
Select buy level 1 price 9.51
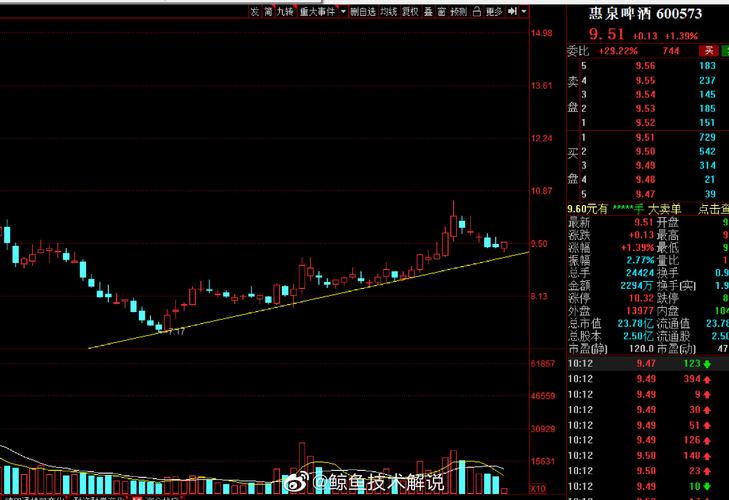tap(645, 137)
